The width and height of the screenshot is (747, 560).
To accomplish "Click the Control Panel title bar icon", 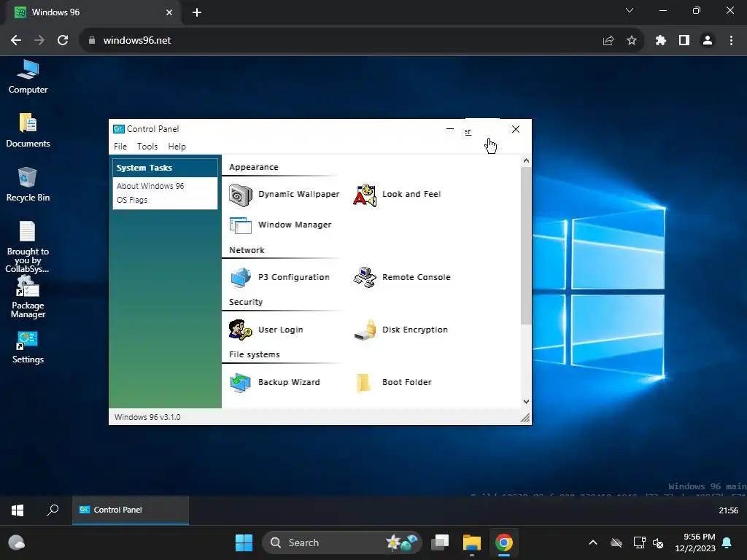I will click(x=119, y=129).
